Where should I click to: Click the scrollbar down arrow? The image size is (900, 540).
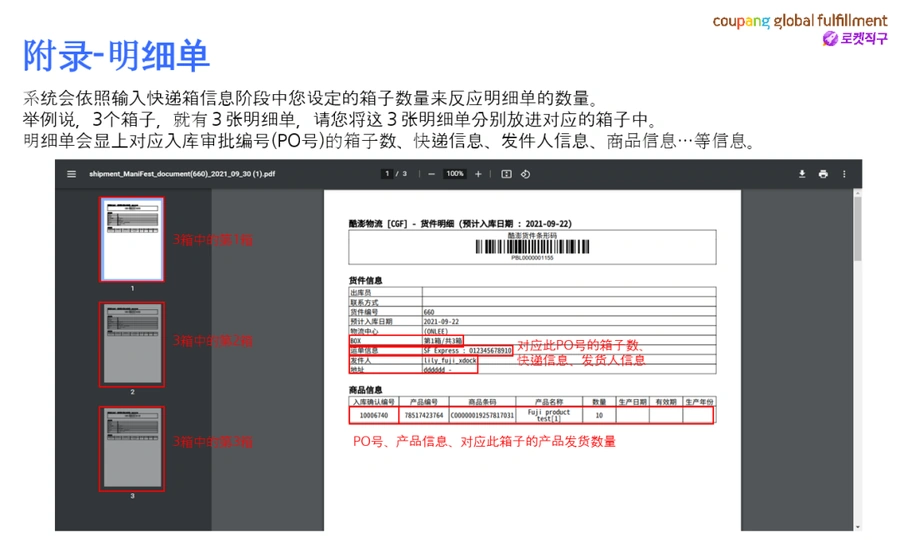click(858, 527)
